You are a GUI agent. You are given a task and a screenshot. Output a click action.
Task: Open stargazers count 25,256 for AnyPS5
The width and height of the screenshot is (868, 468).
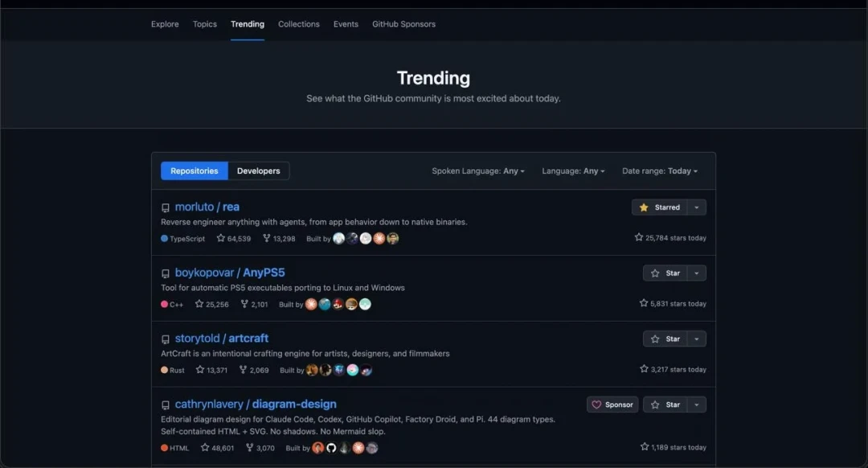pyautogui.click(x=212, y=304)
